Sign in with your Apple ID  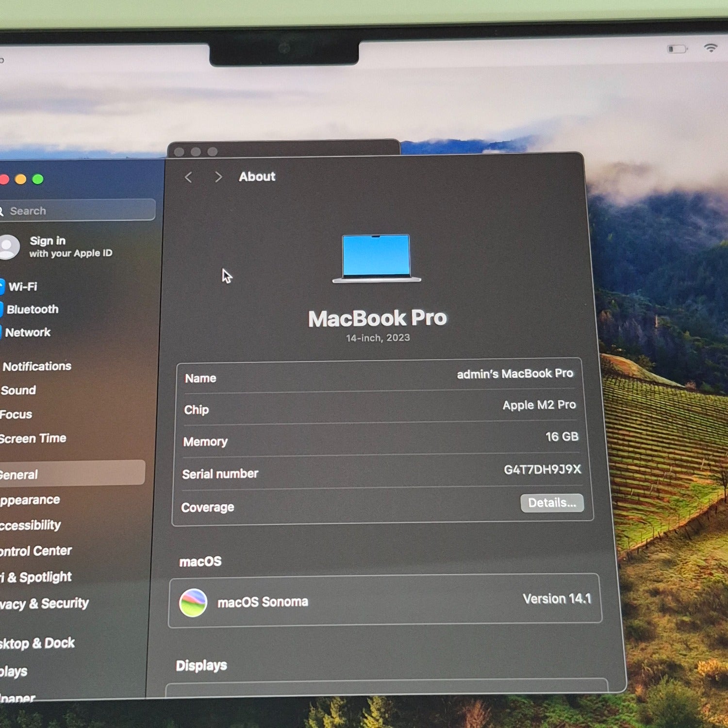71,247
